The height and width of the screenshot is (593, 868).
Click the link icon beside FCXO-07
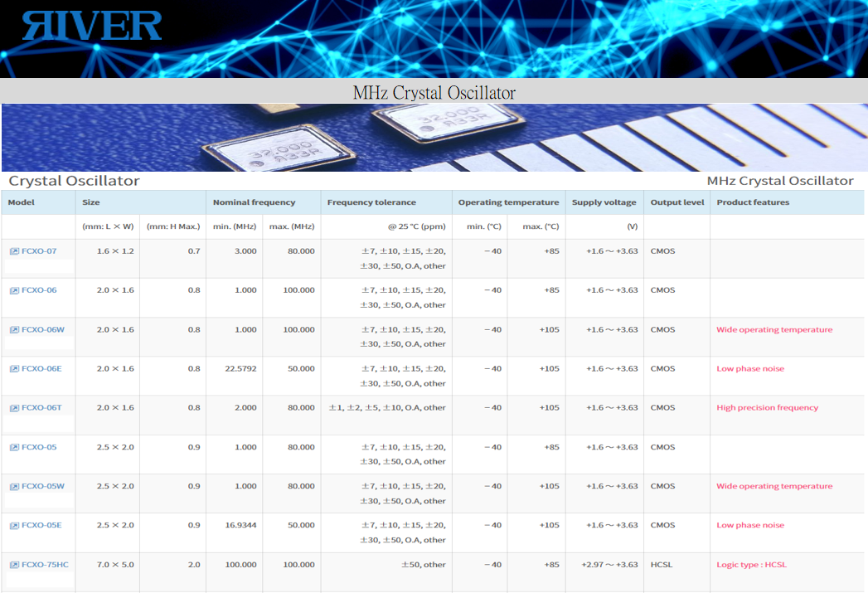pos(14,251)
